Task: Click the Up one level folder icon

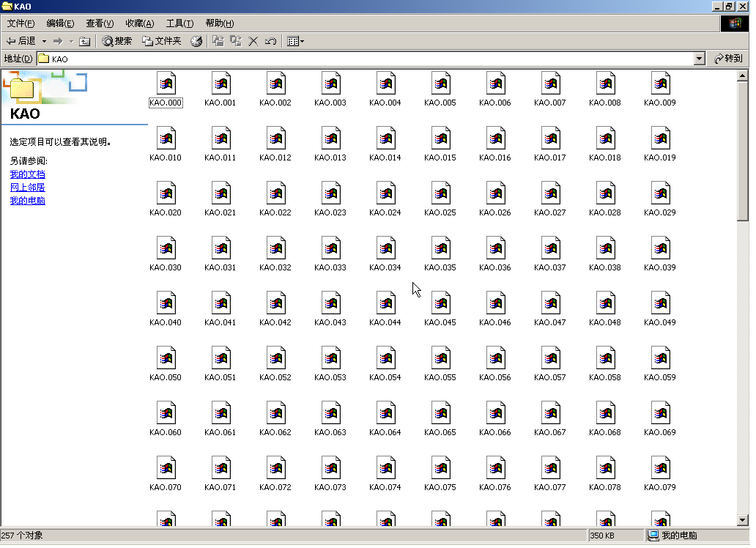Action: [x=84, y=41]
